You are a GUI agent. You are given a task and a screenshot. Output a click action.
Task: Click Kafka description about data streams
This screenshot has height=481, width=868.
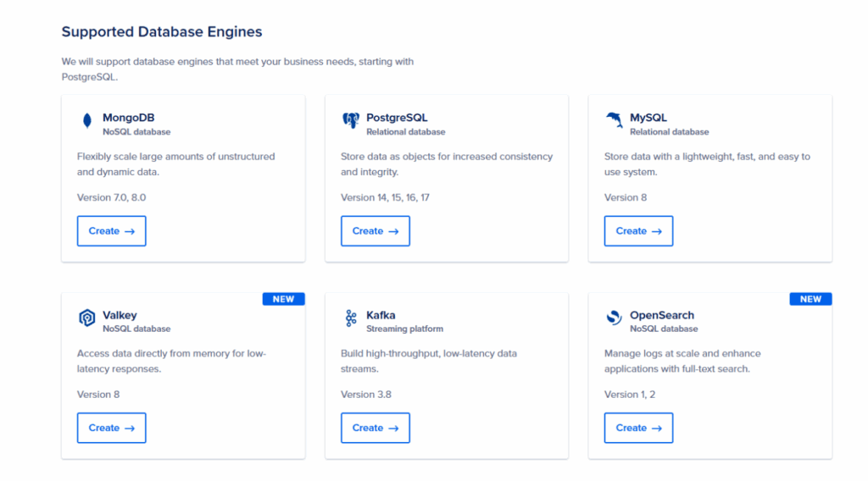[429, 361]
